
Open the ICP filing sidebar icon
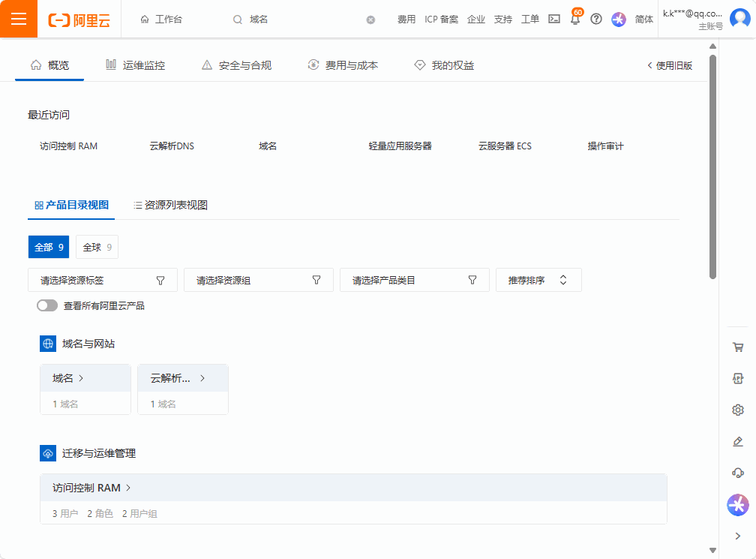(738, 379)
